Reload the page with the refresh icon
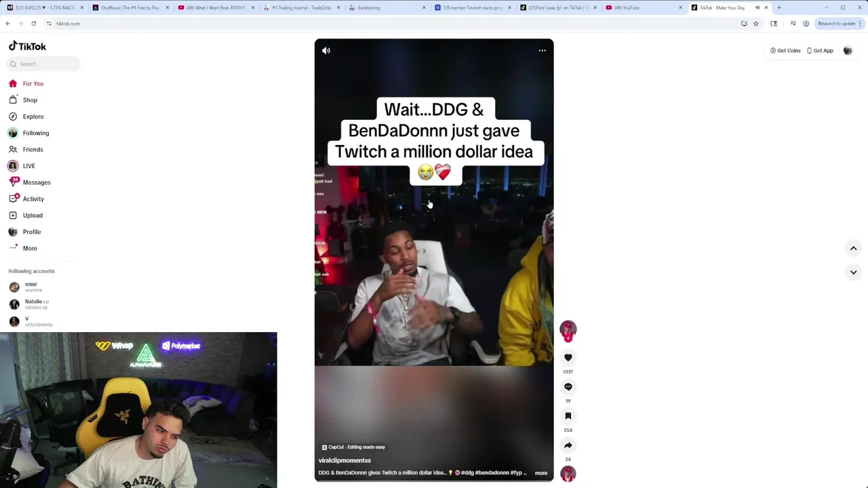Viewport: 868px width, 488px height. [x=33, y=24]
